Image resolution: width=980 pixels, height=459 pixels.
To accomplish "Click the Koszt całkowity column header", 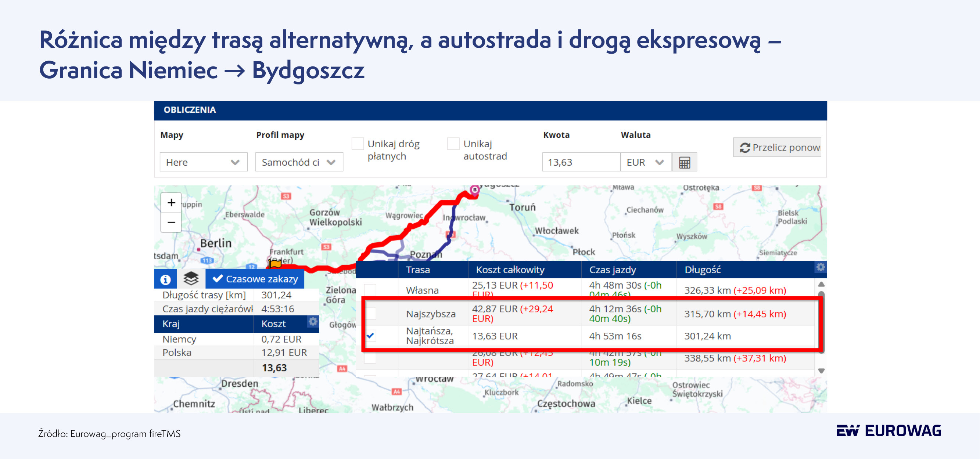I will pos(510,270).
